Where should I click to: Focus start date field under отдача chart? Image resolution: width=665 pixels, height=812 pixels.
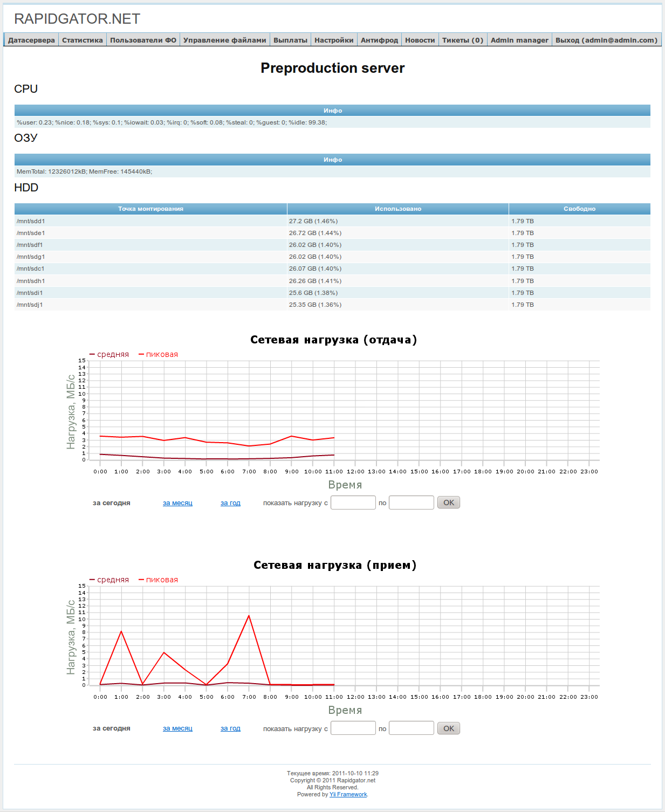click(x=353, y=503)
